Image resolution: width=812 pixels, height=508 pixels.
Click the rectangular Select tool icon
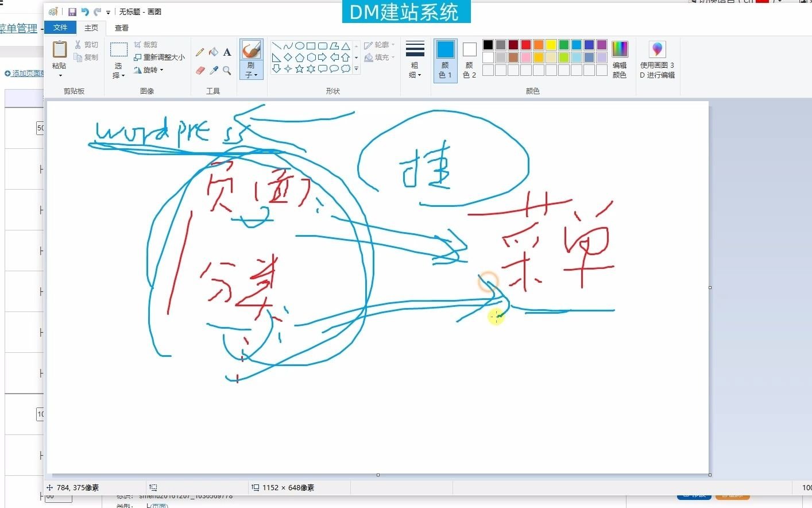119,49
